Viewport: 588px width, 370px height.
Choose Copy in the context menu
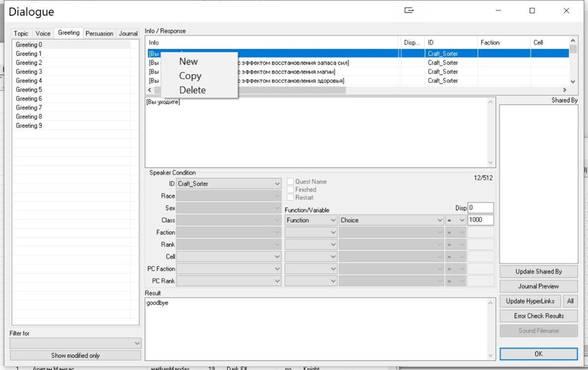pos(190,76)
